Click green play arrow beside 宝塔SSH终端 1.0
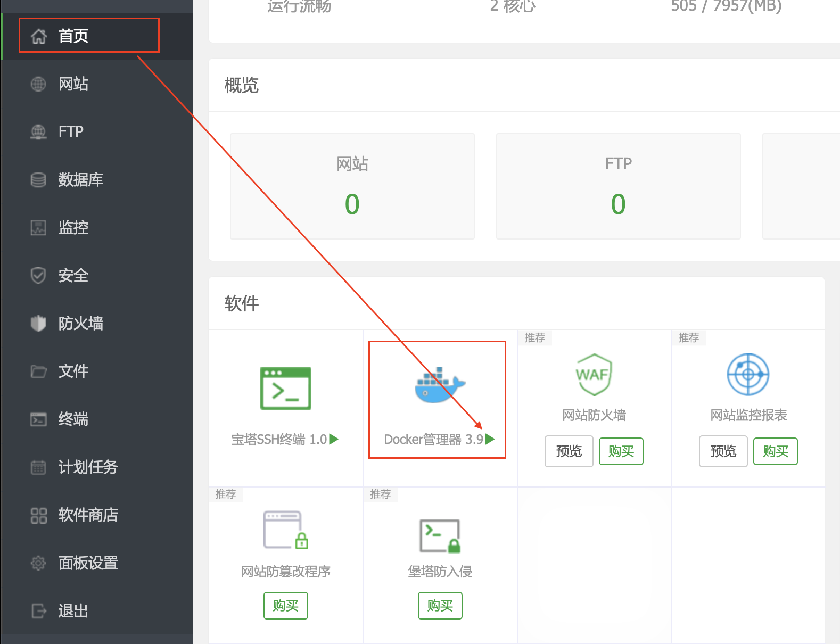This screenshot has width=840, height=644. click(334, 439)
